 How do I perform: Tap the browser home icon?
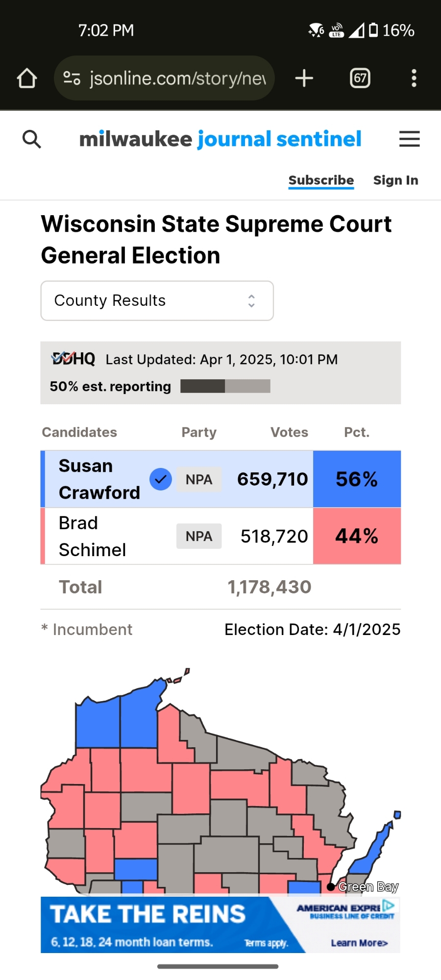[27, 78]
